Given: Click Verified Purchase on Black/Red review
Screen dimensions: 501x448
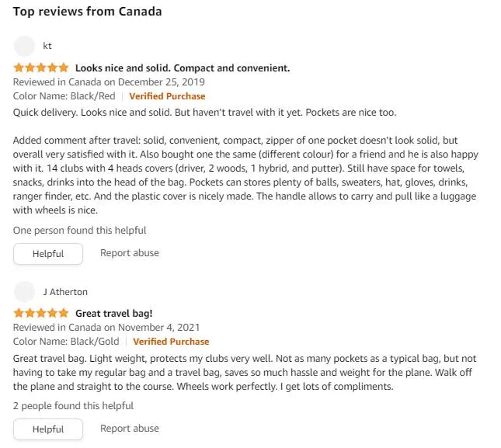Looking at the screenshot, I should 167,96.
